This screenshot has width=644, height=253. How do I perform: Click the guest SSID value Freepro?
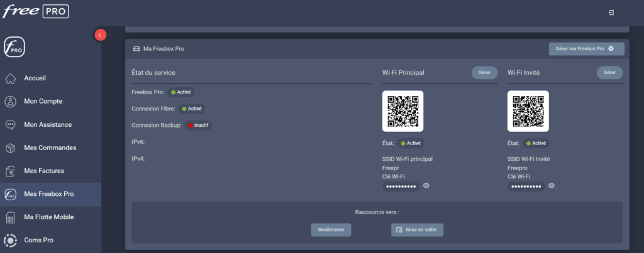pos(518,168)
